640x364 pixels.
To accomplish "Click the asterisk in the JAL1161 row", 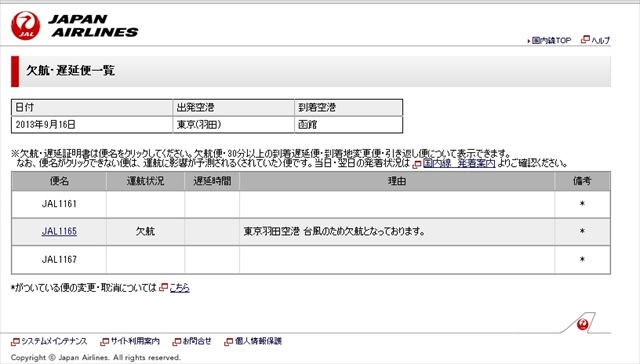I will coord(582,204).
